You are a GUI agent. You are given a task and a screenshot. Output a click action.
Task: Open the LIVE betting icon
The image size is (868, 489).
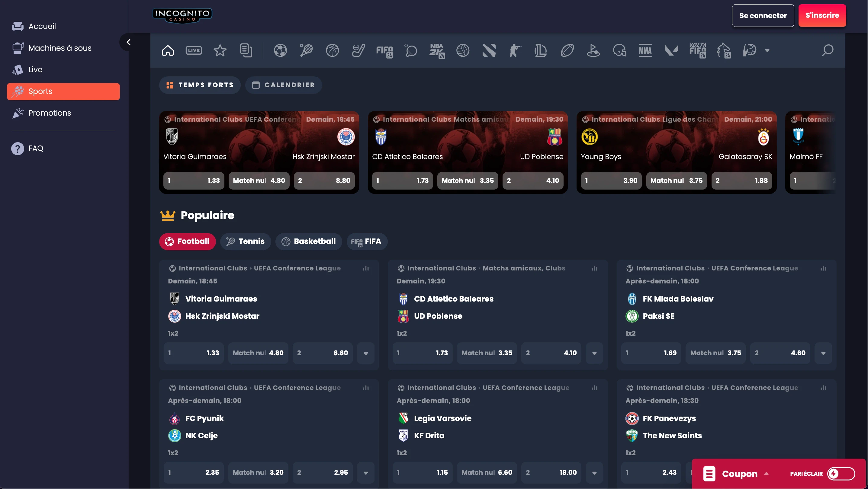[194, 50]
